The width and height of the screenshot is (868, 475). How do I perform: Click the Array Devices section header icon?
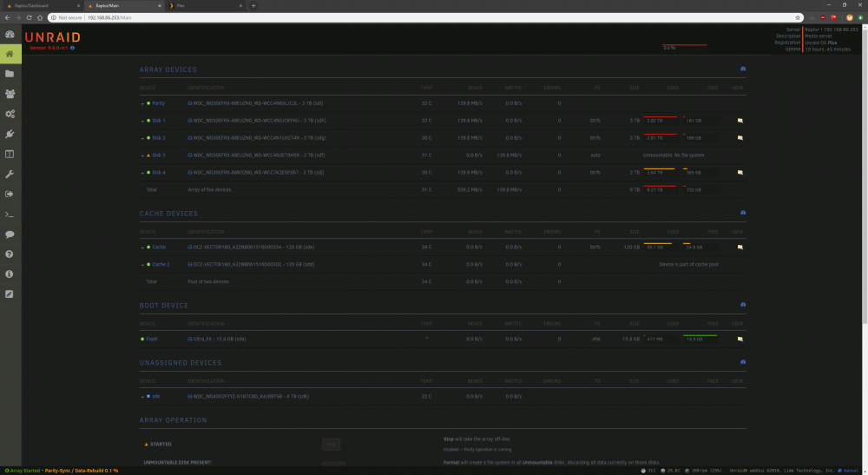click(x=743, y=69)
